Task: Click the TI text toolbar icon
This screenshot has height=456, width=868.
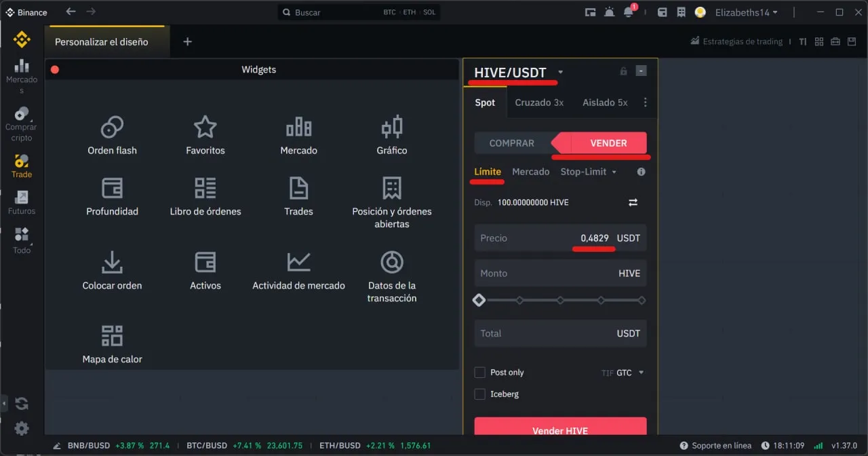Action: [803, 41]
